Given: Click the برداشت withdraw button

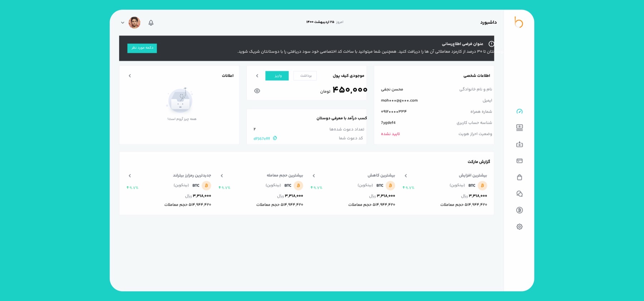Looking at the screenshot, I should pyautogui.click(x=305, y=76).
